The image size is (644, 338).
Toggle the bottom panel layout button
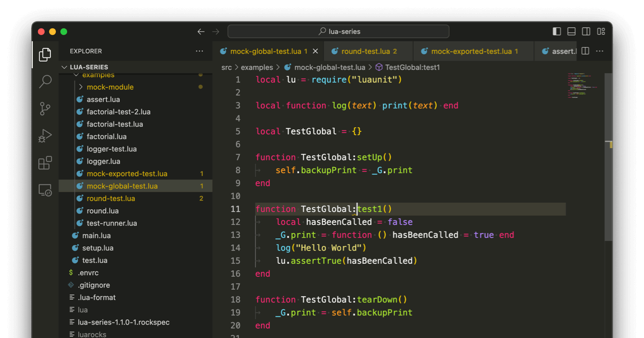[572, 32]
